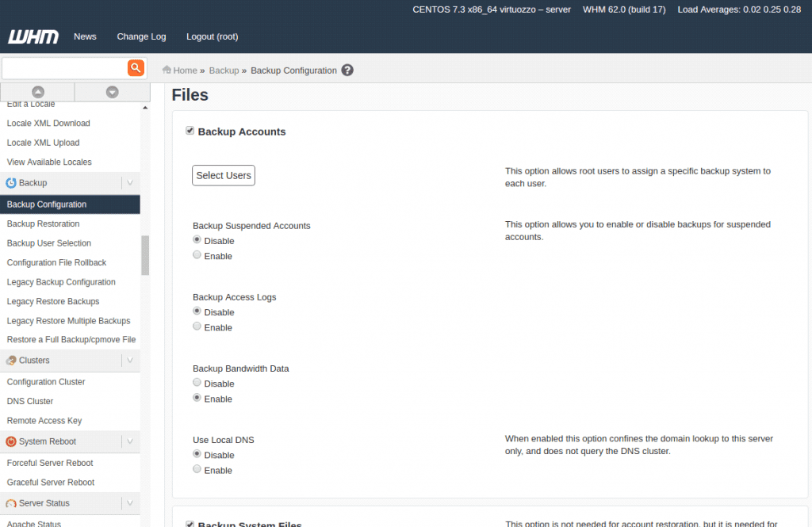This screenshot has width=812, height=527.
Task: Click the Clusters section icon
Action: pyautogui.click(x=11, y=361)
